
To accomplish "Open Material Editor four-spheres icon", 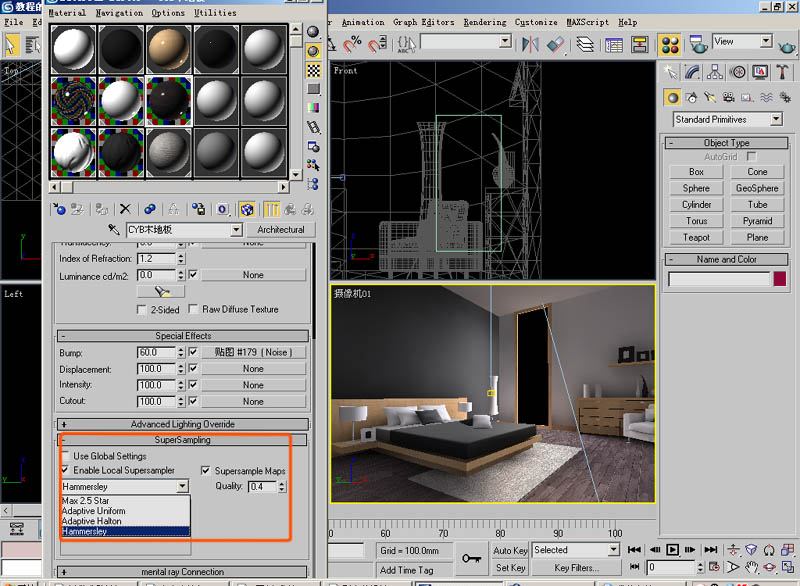I will 670,45.
